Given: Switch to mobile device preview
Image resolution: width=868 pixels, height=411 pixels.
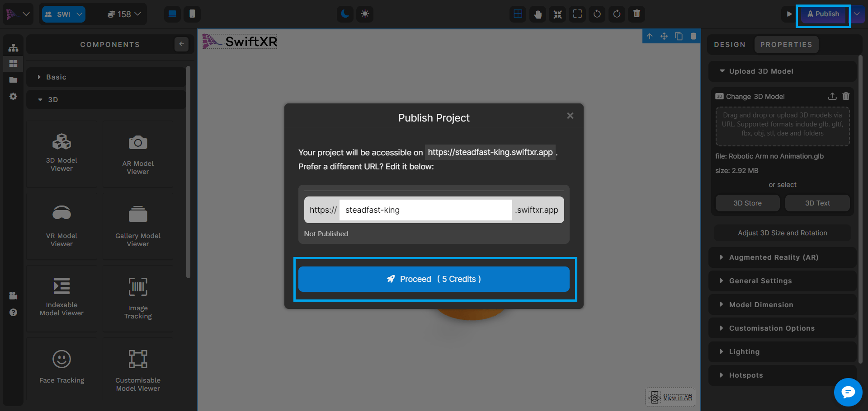Looking at the screenshot, I should tap(192, 14).
